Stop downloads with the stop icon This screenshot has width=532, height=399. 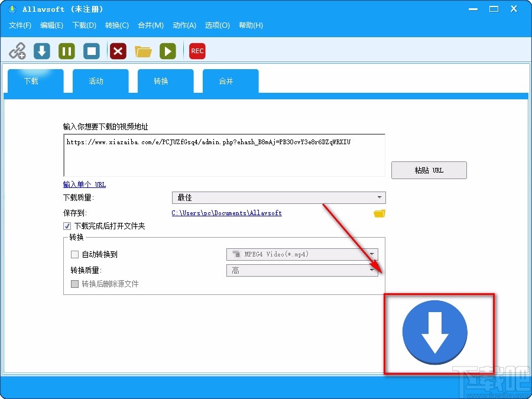91,51
